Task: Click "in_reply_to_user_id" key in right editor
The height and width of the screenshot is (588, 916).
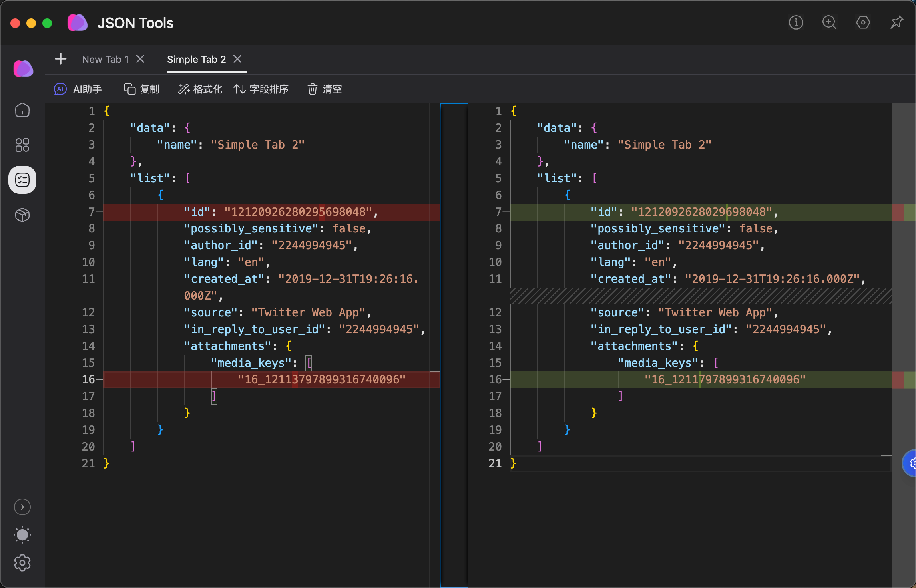Action: 661,329
